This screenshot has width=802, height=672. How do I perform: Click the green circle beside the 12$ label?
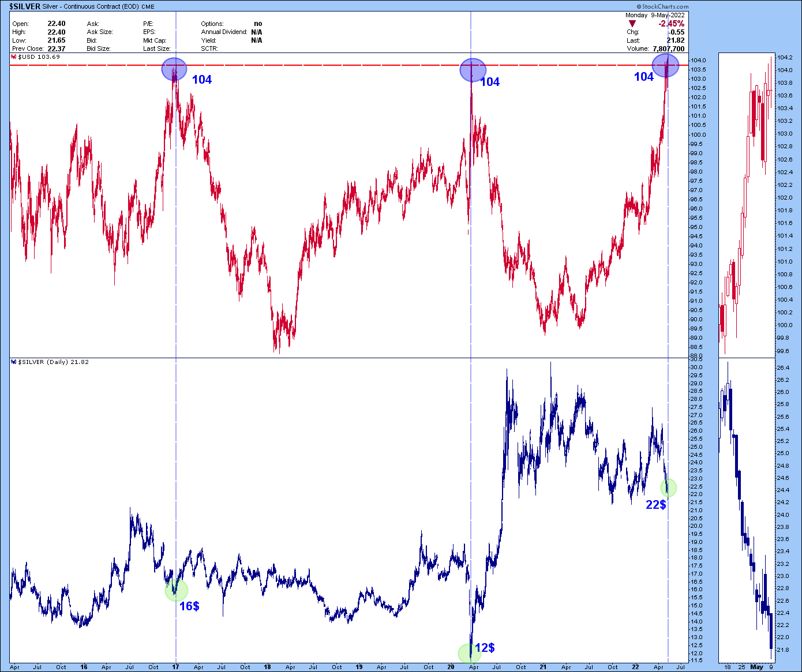coord(469,654)
